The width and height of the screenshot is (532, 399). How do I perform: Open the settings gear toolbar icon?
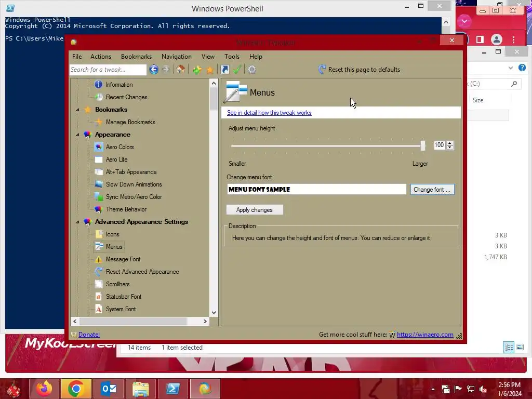click(x=252, y=70)
